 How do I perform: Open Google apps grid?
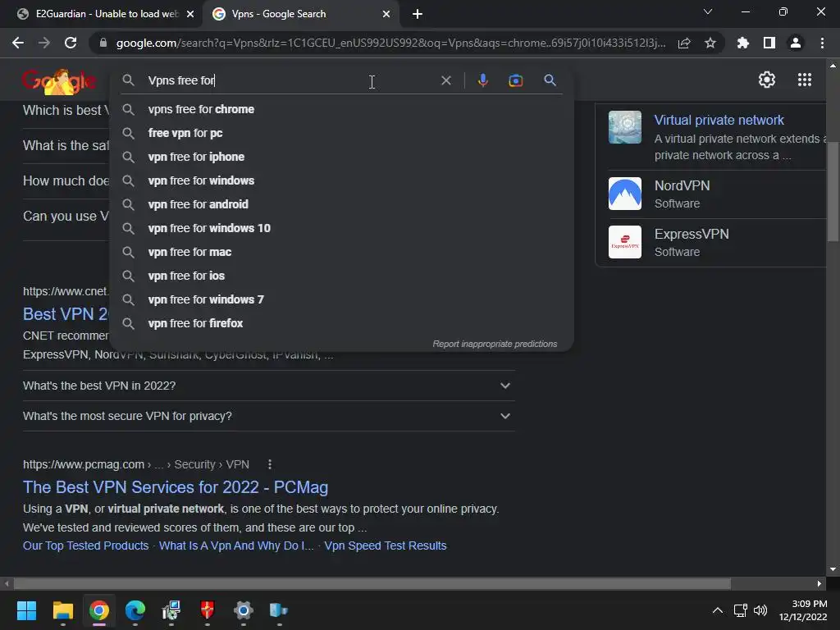[x=805, y=80]
